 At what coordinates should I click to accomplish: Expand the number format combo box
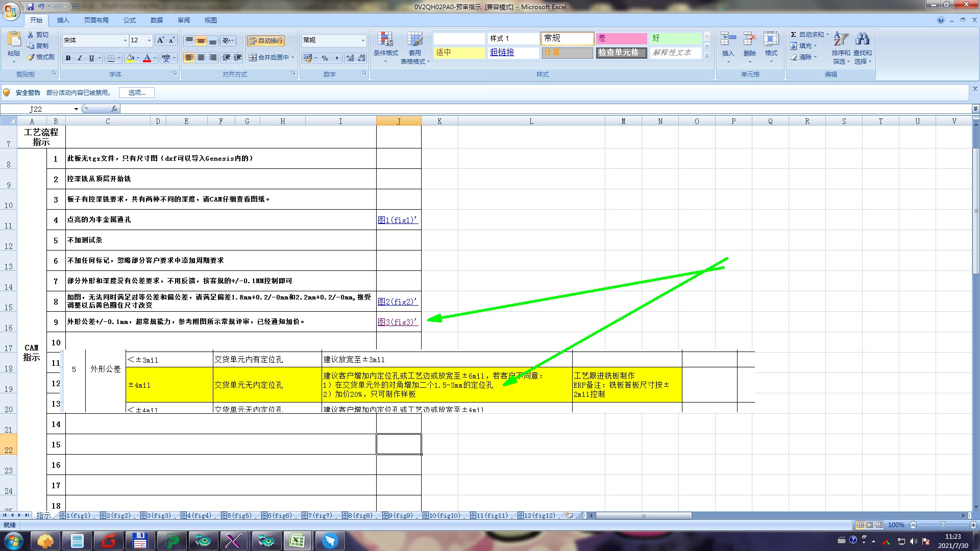tap(363, 40)
